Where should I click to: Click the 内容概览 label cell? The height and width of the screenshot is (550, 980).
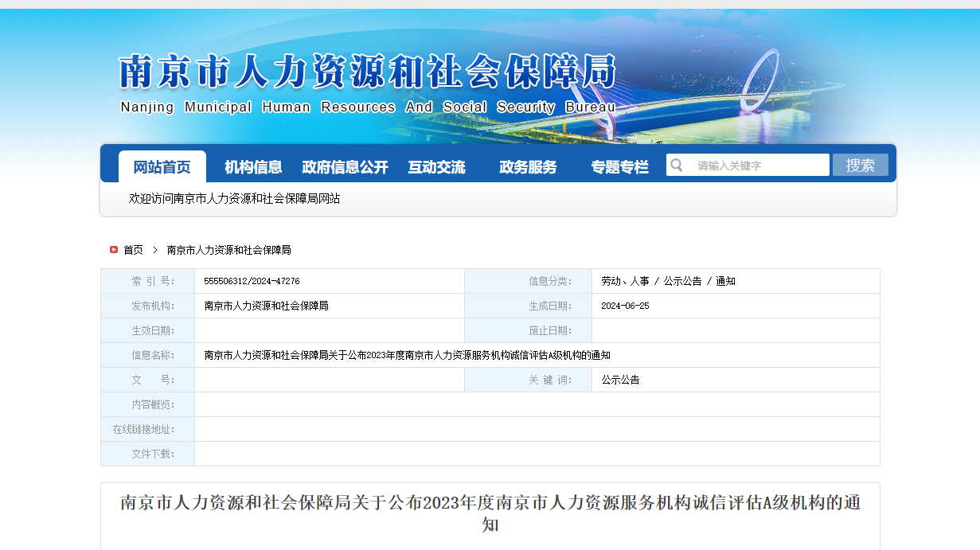[147, 404]
